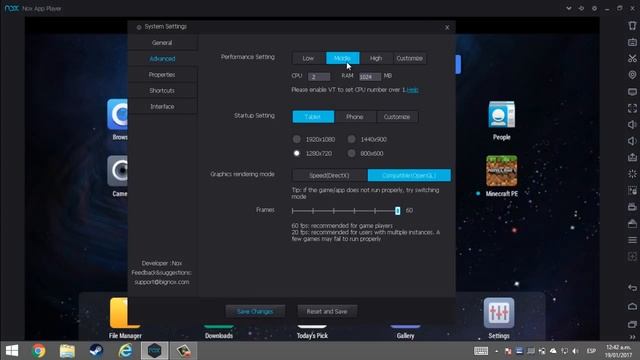640x360 pixels.
Task: Click the Today's Pick label
Action: tap(312, 336)
